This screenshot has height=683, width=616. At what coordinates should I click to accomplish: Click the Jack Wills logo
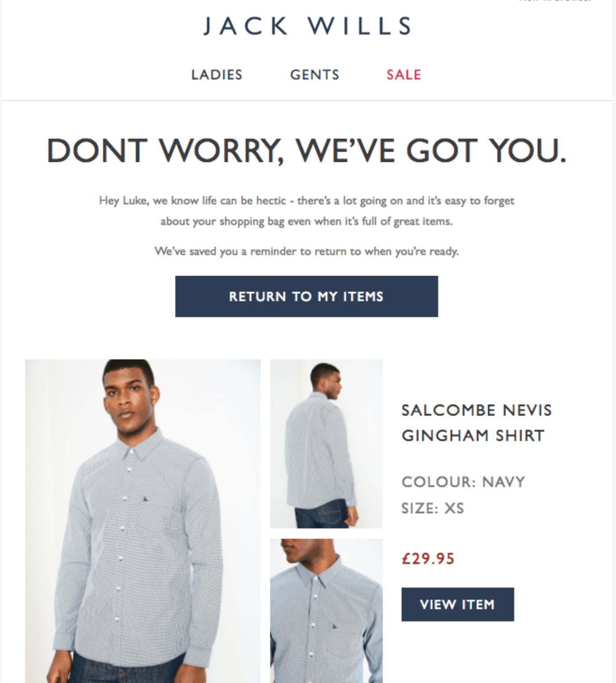(x=308, y=26)
